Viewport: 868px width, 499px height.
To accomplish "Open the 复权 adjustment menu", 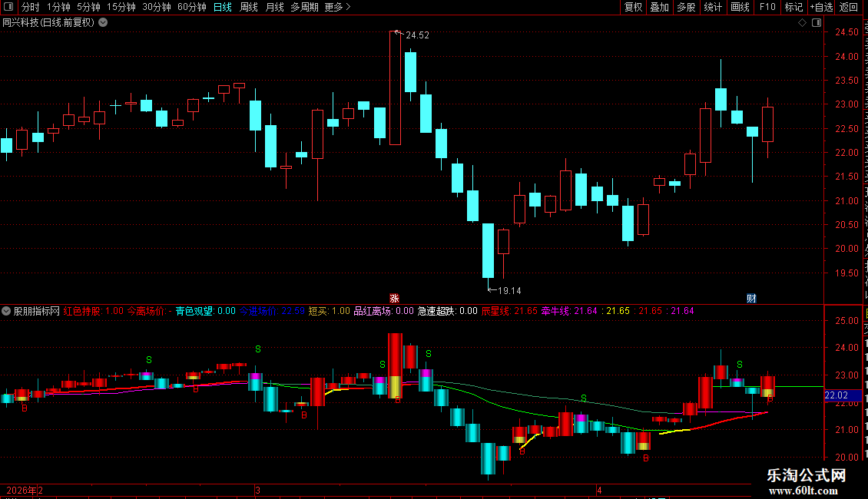I will [633, 7].
